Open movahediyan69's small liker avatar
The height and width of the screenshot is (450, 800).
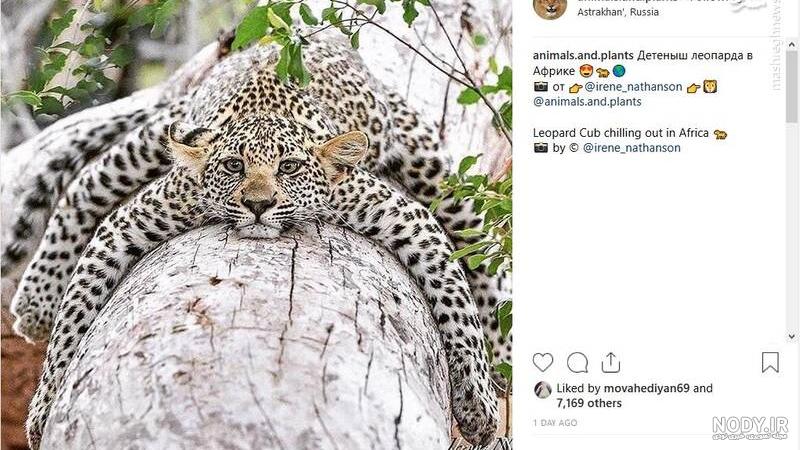542,390
